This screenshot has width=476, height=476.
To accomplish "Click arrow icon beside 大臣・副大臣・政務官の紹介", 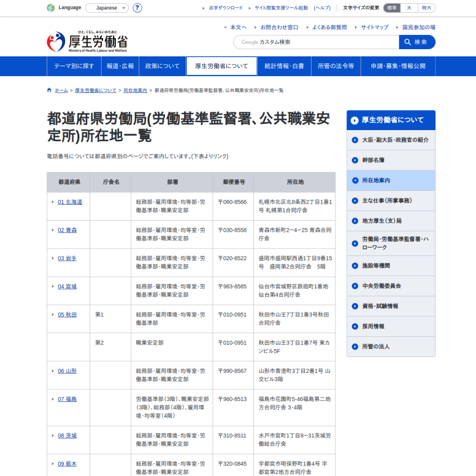I will point(355,140).
